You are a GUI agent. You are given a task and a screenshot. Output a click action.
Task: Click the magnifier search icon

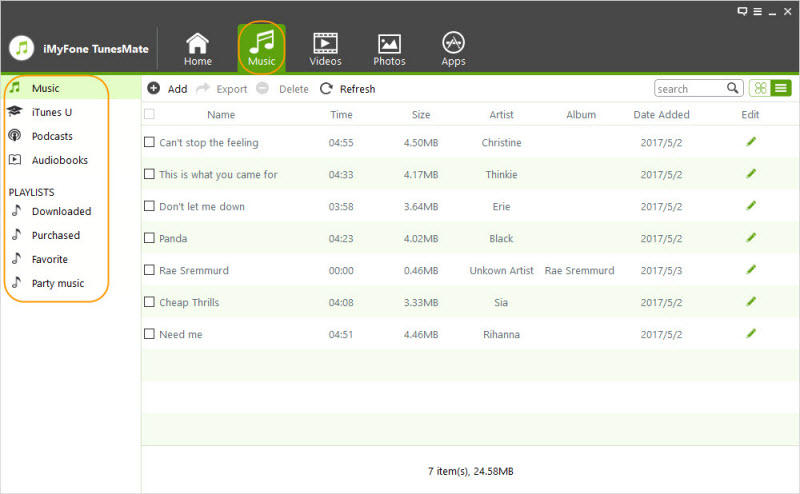(733, 88)
